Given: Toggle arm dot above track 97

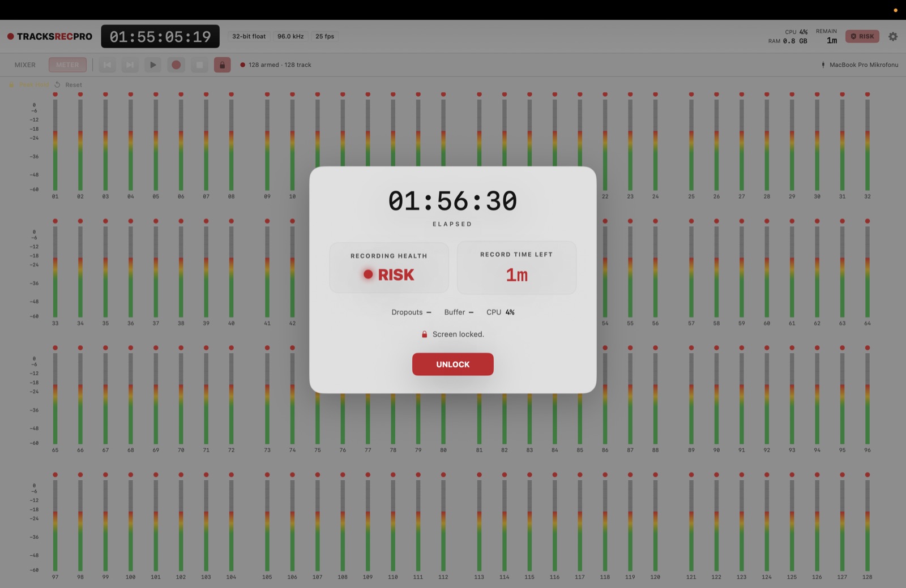Looking at the screenshot, I should point(55,474).
